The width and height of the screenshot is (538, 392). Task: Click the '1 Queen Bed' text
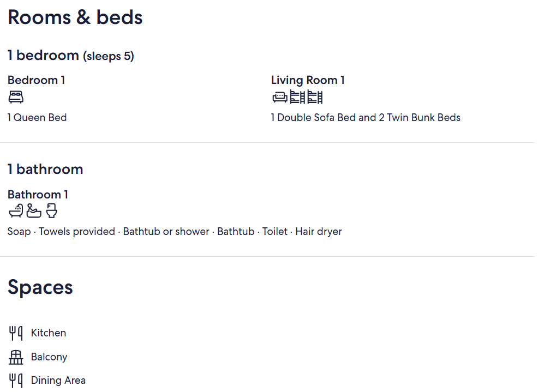coord(37,117)
